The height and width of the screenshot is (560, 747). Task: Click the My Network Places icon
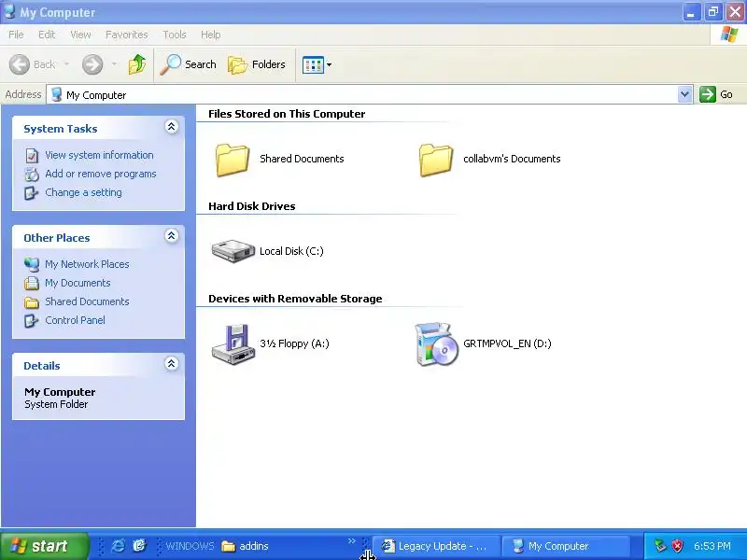[x=32, y=264]
